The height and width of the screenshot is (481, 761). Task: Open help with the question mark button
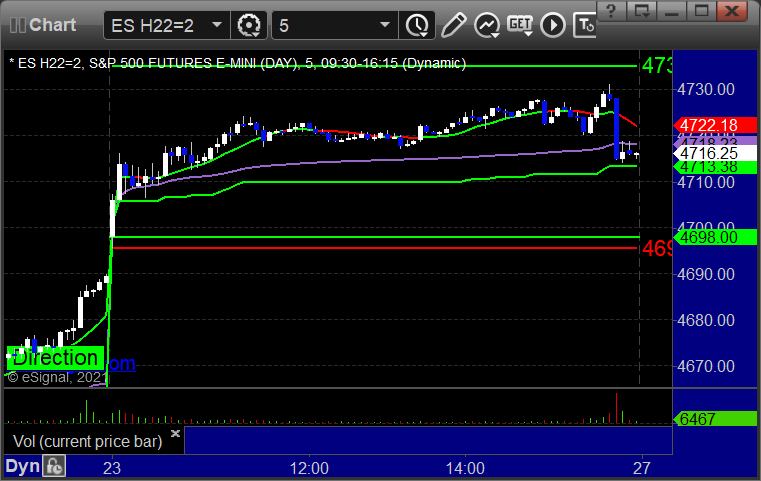pyautogui.click(x=611, y=10)
